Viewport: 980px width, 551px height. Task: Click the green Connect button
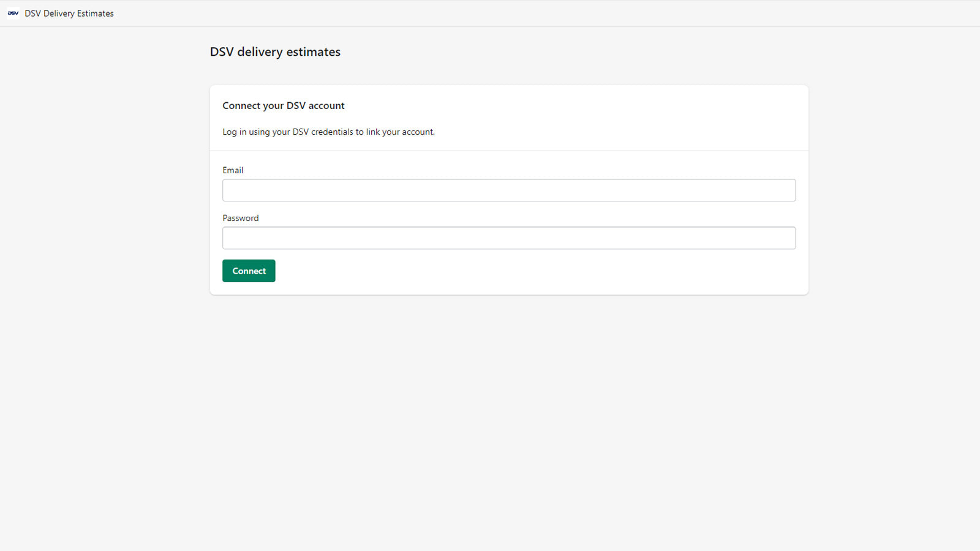point(249,271)
